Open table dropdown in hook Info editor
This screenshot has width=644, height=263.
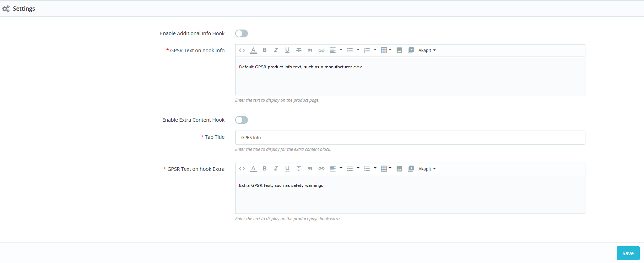(x=386, y=50)
